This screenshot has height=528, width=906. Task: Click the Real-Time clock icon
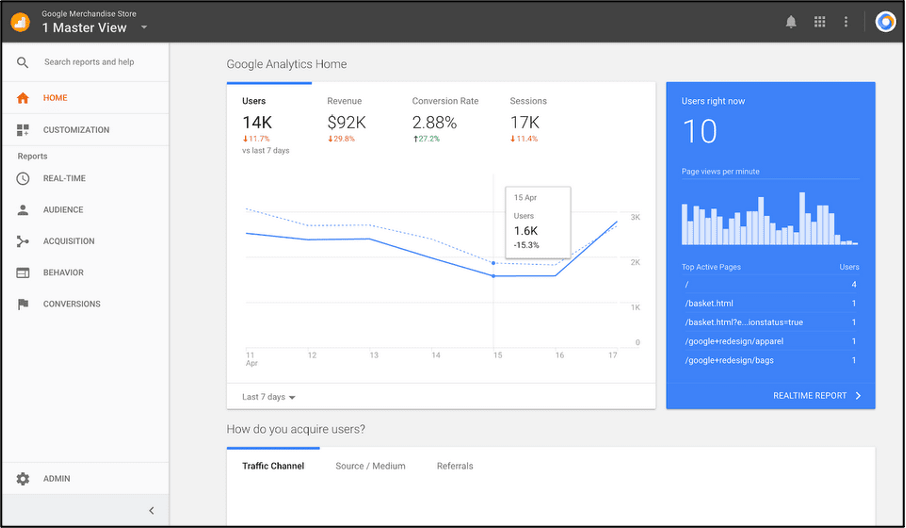coord(23,179)
